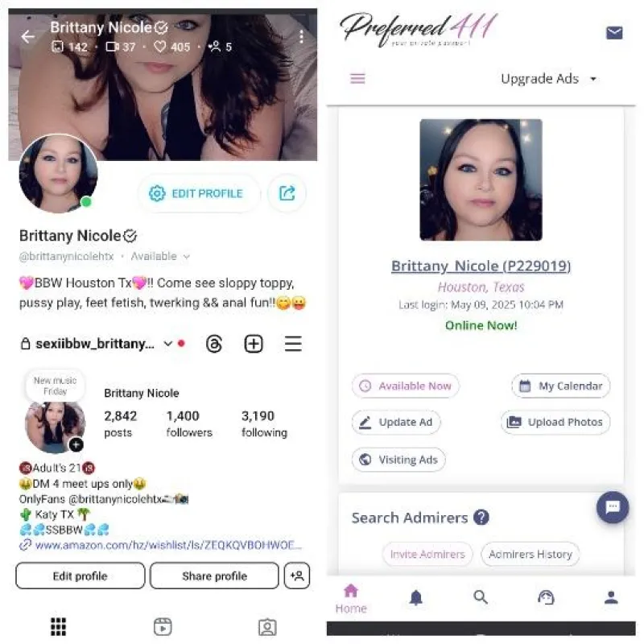644x644 pixels.
Task: Open the floating chat bubble button
Action: pos(613,507)
